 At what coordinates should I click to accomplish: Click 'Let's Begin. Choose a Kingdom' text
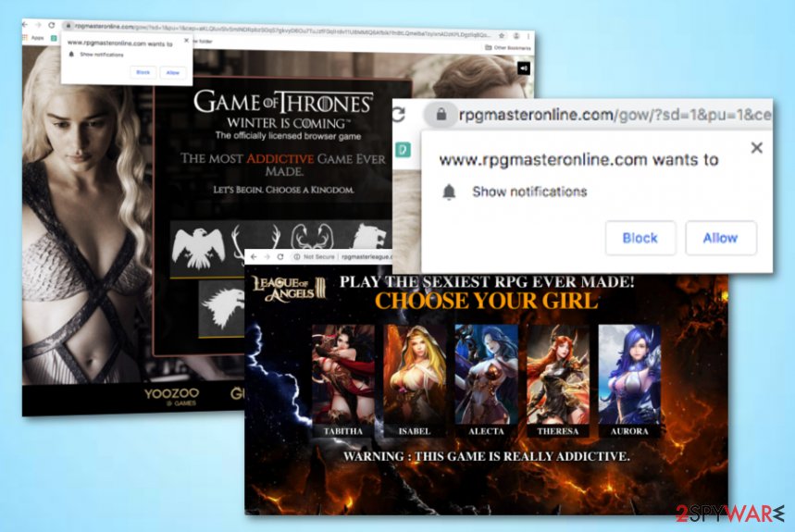coord(283,190)
